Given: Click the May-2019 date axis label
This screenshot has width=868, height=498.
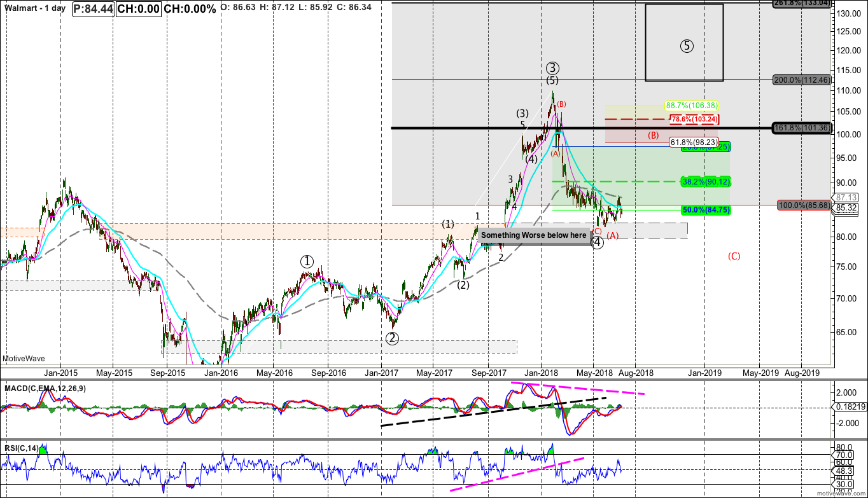Looking at the screenshot, I should (x=761, y=373).
